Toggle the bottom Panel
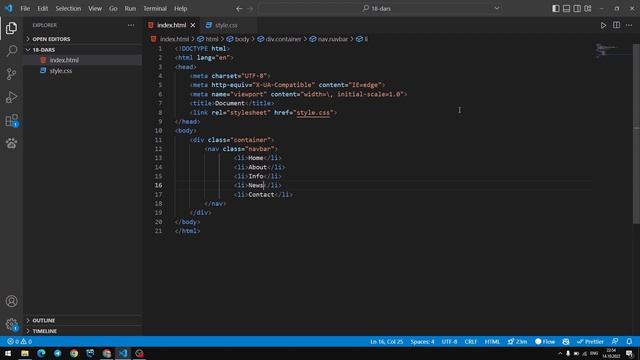Viewport: 640px width, 360px height. click(x=567, y=9)
